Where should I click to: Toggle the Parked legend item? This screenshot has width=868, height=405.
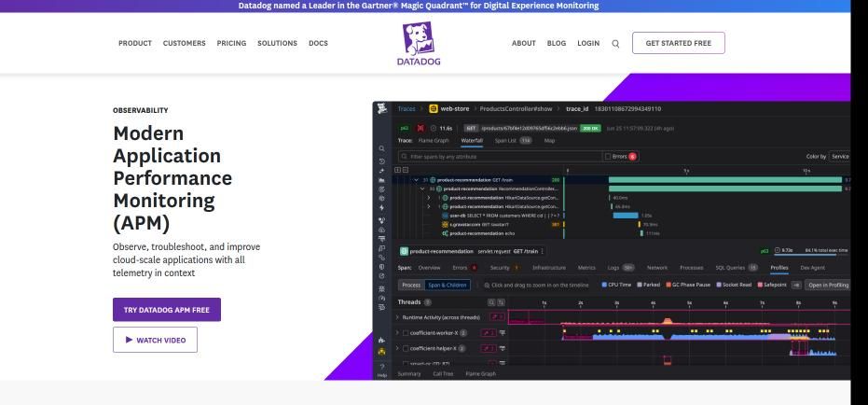click(648, 285)
